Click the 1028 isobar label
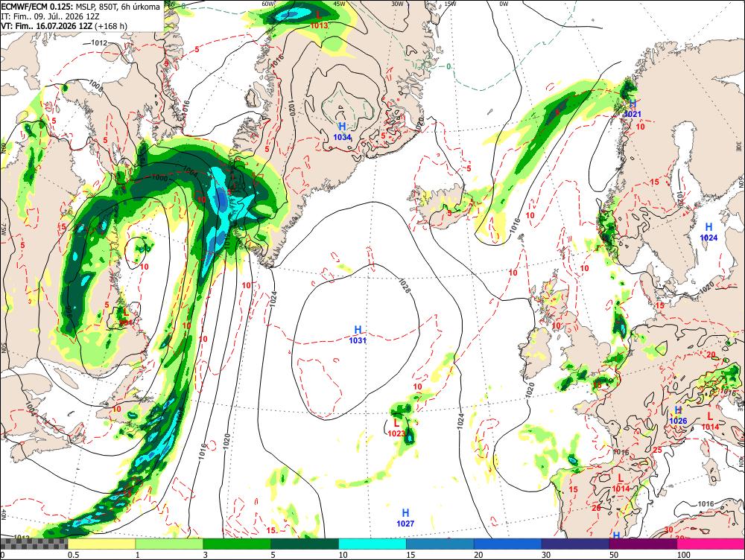 (x=404, y=285)
